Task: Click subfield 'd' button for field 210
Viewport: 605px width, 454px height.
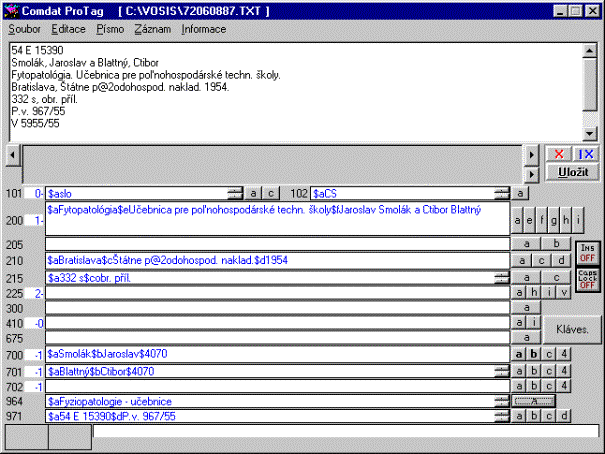Action: (564, 260)
